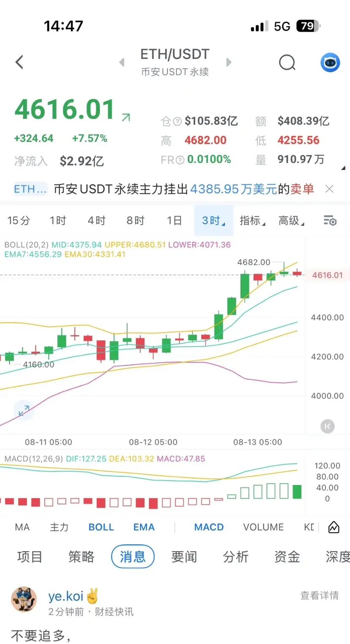Tap 查看详情 view details link
The image size is (350, 644).
pyautogui.click(x=320, y=595)
